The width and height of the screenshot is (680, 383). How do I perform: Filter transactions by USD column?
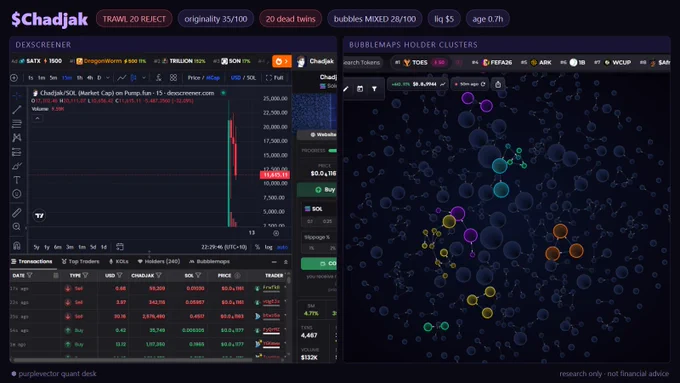[119, 275]
